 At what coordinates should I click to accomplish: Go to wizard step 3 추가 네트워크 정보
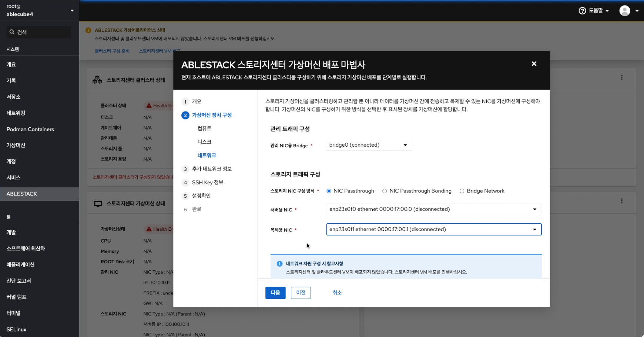click(x=207, y=169)
